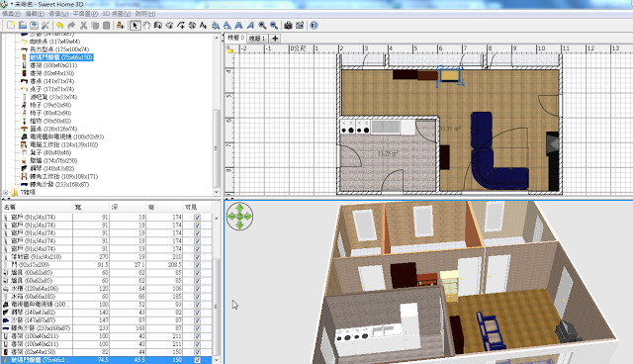Image resolution: width=633 pixels, height=364 pixels.
Task: Create 3D video toolbar icon
Action: coord(300,26)
